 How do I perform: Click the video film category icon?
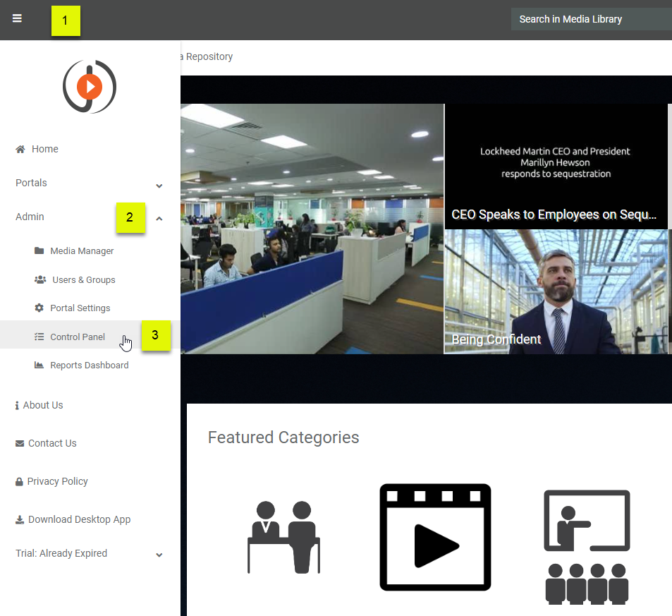435,537
